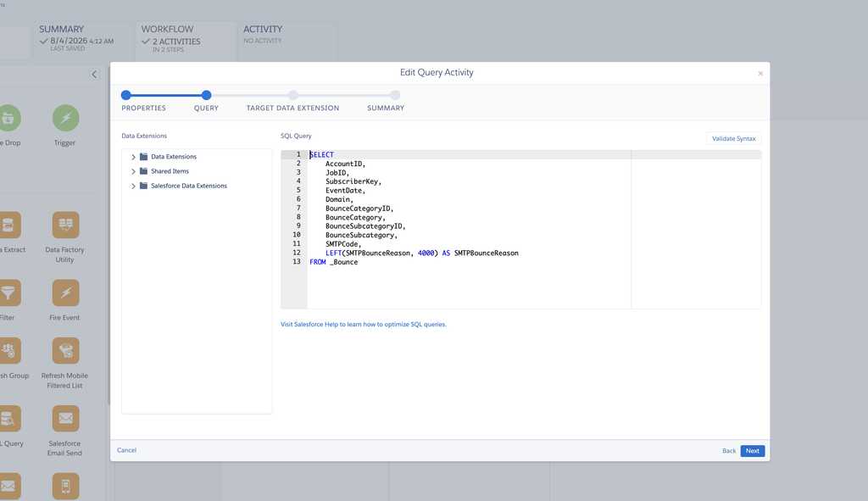Click the 'BounceSubcategoryID,' line in the query

pos(365,226)
